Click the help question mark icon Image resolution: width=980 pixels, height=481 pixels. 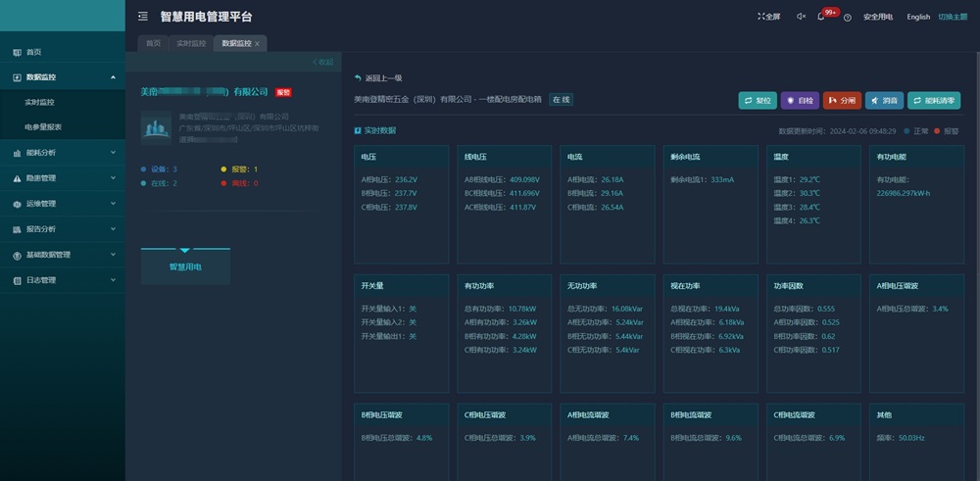coord(847,17)
